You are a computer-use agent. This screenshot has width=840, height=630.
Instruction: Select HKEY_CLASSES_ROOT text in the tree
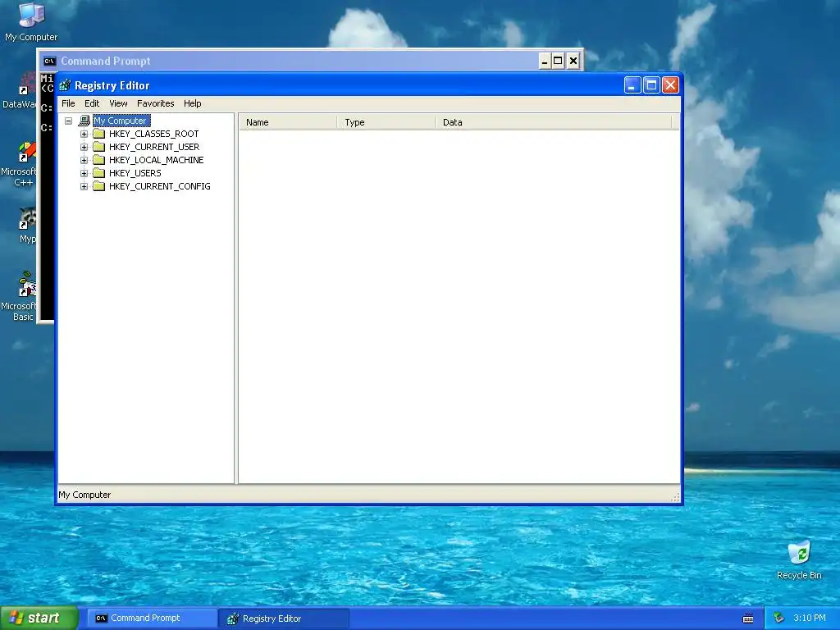[153, 134]
